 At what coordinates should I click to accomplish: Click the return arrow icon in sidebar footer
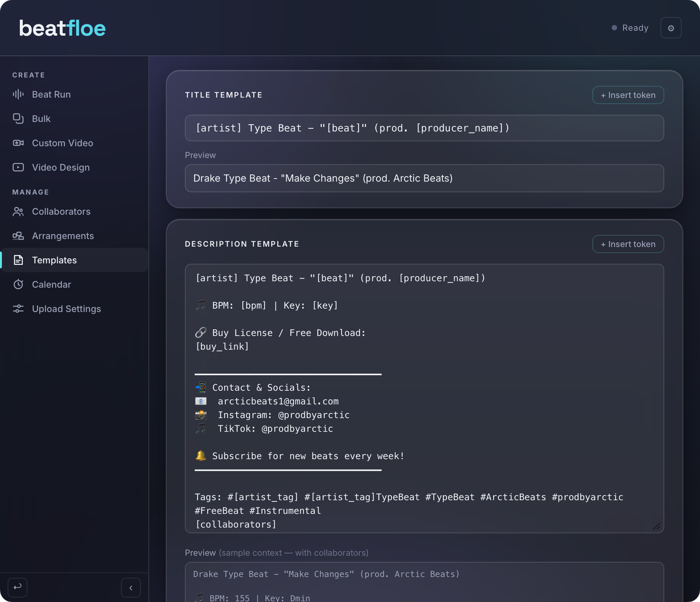click(x=17, y=587)
